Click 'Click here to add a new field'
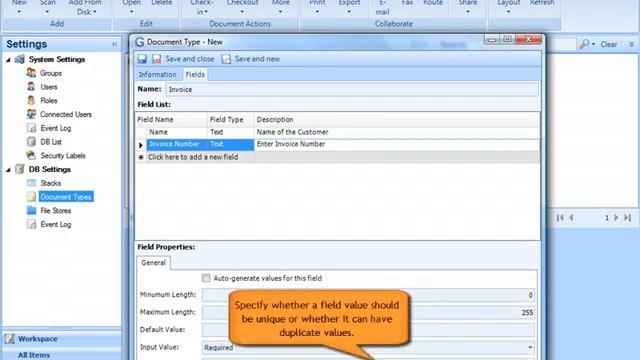 click(x=193, y=157)
